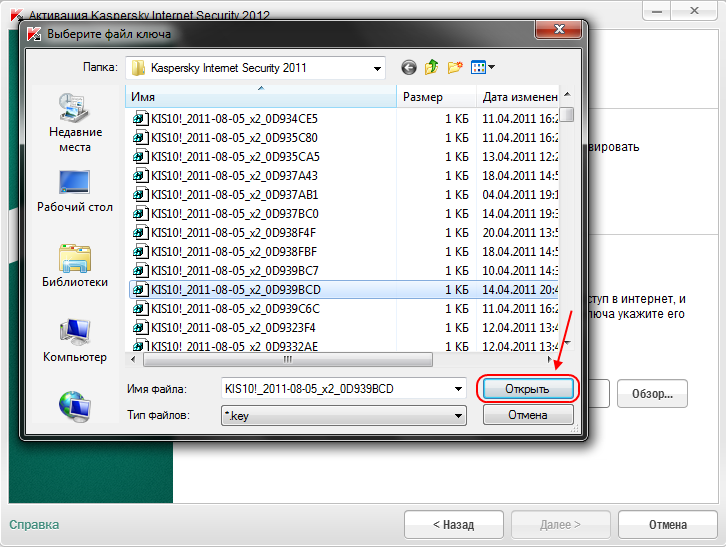Click the Up One Level folder icon

[432, 68]
